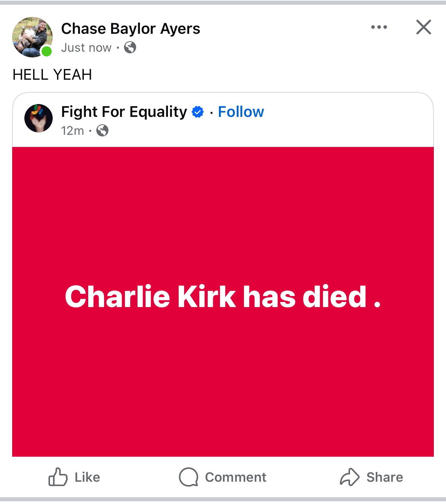Dismiss the post with the X button
Screen dimensions: 446x504
pos(423,27)
